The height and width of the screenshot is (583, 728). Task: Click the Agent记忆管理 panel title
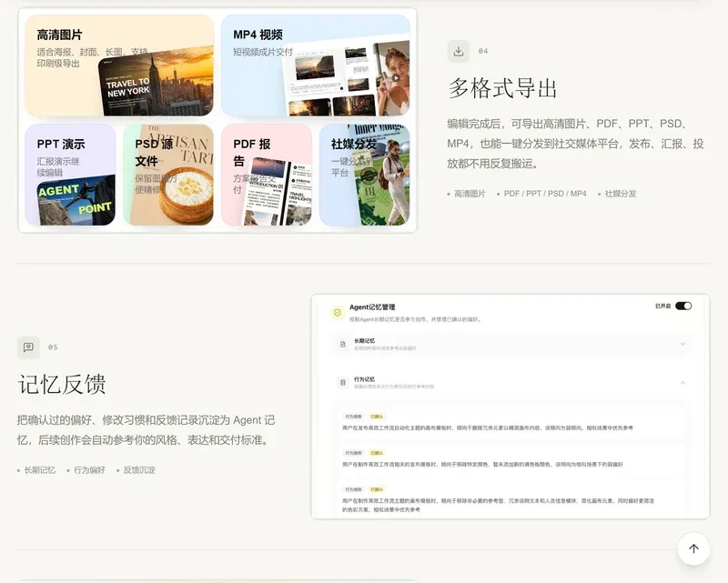[x=372, y=307]
